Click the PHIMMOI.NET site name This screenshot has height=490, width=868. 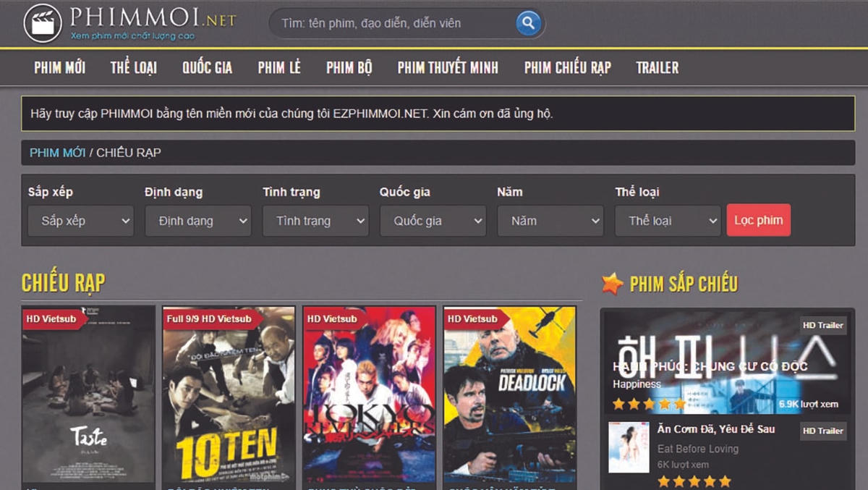coord(153,17)
